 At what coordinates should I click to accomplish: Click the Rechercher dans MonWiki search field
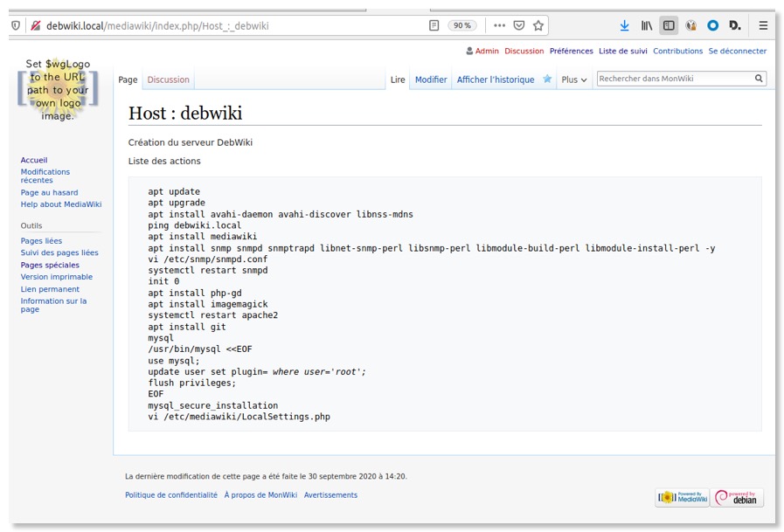coord(674,79)
